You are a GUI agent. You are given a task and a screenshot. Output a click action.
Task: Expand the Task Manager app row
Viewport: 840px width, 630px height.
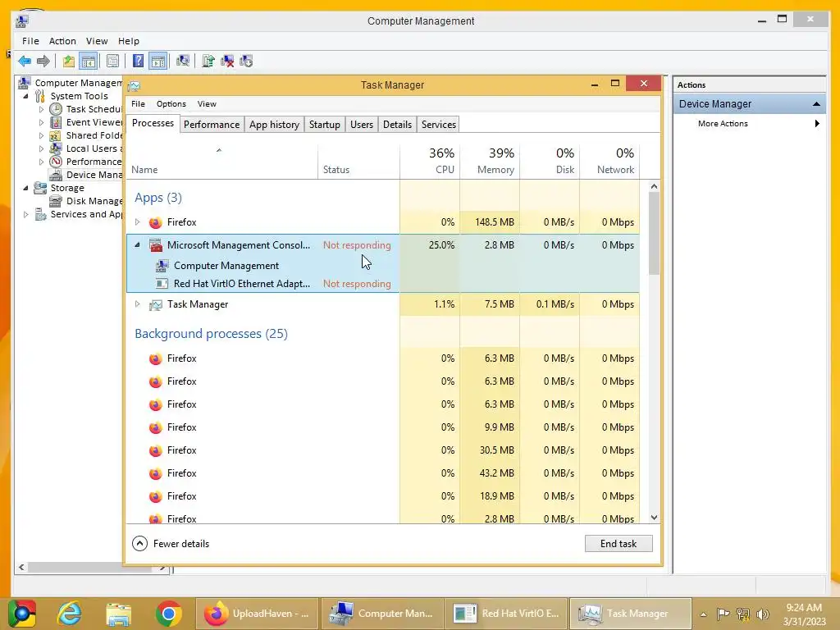point(137,304)
